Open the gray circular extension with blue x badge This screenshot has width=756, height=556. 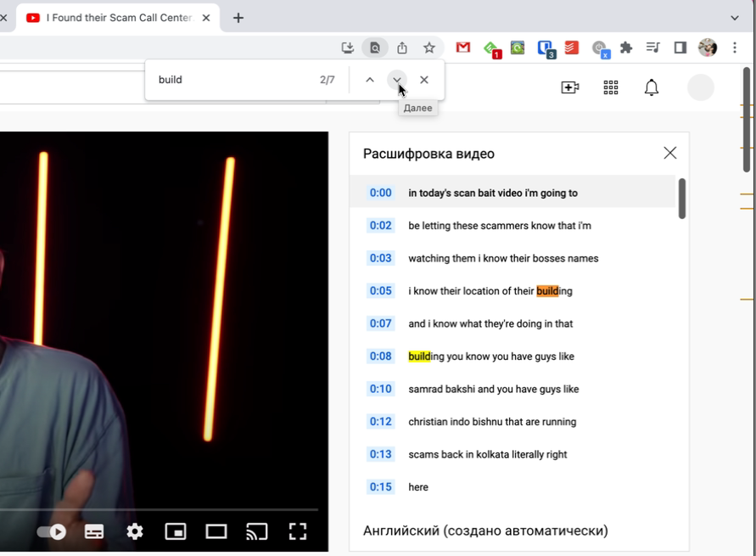click(600, 48)
